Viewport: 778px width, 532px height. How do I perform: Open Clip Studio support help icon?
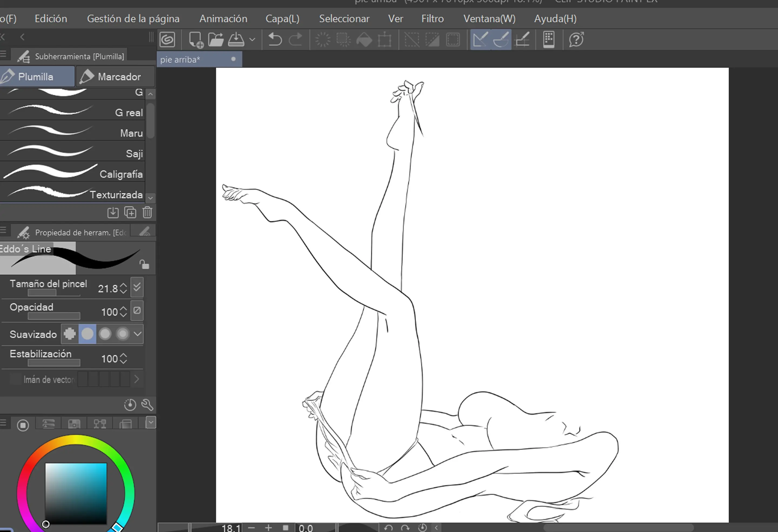click(576, 40)
